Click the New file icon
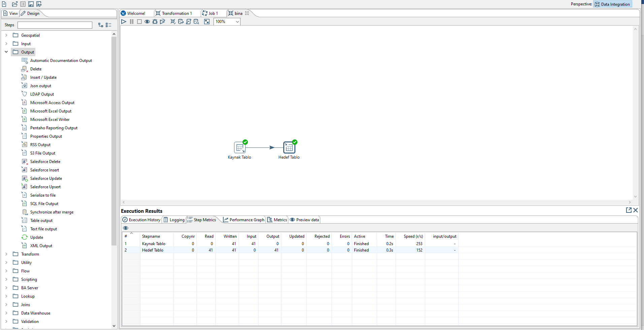 click(4, 4)
